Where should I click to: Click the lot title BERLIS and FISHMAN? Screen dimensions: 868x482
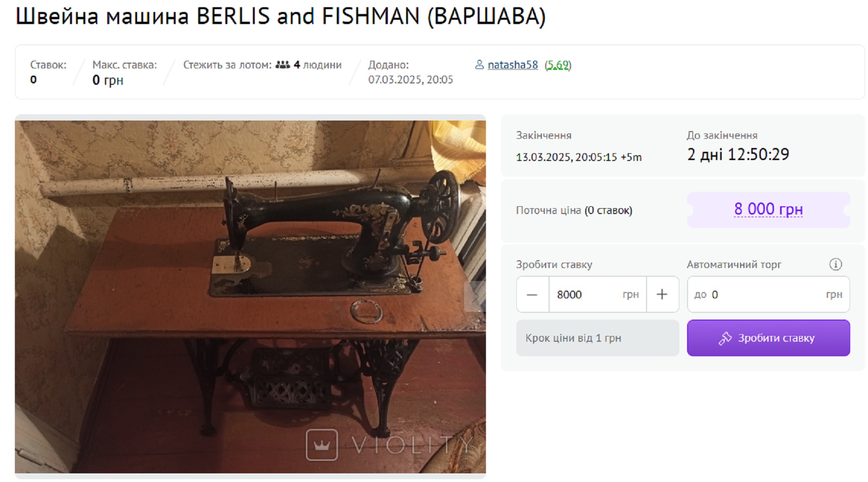coord(280,16)
